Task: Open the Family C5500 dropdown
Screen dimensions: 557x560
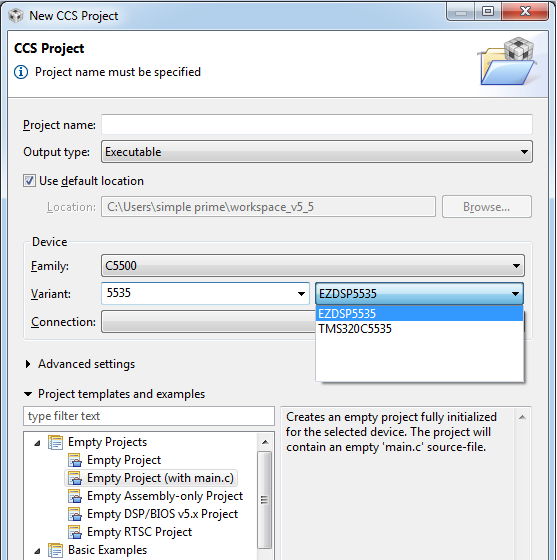Action: point(313,266)
